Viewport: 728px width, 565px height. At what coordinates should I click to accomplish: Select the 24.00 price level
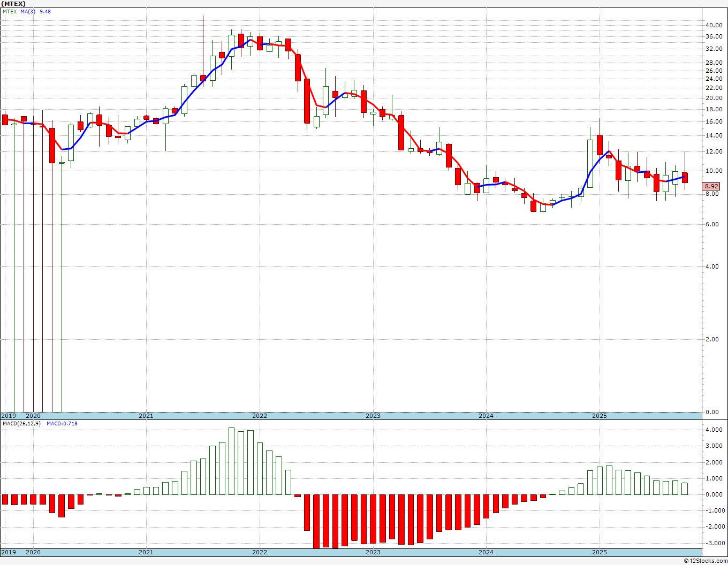714,79
